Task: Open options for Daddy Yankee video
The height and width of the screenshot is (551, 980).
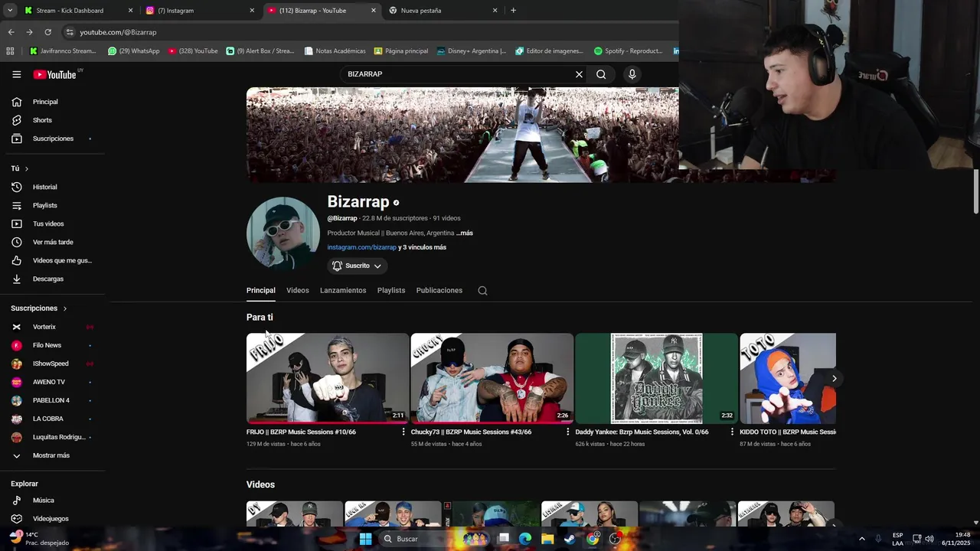Action: [732, 432]
